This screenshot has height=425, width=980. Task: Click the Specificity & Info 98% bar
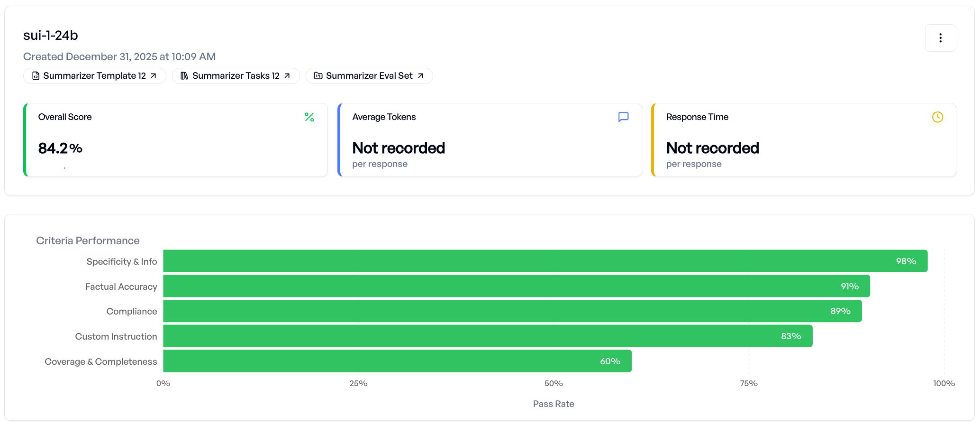pyautogui.click(x=545, y=261)
